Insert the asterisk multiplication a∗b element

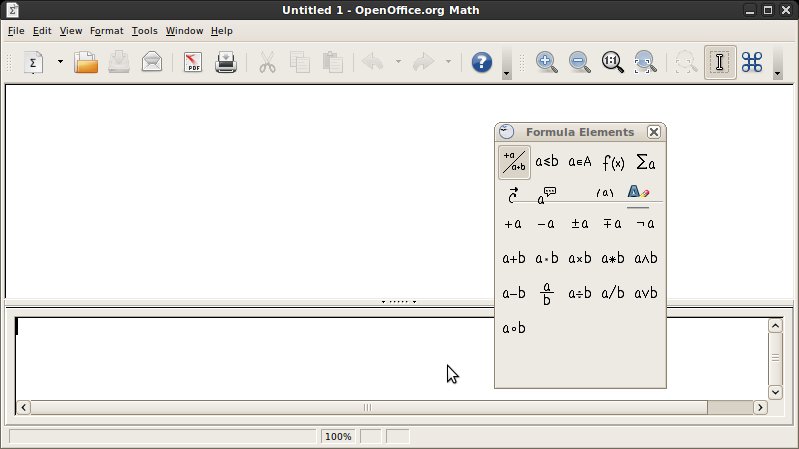[613, 258]
